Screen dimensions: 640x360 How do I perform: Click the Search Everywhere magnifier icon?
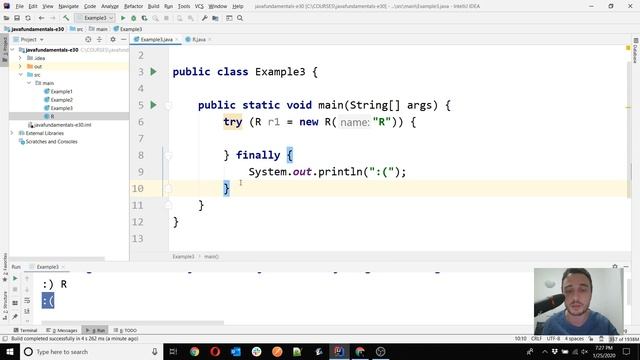click(x=240, y=18)
